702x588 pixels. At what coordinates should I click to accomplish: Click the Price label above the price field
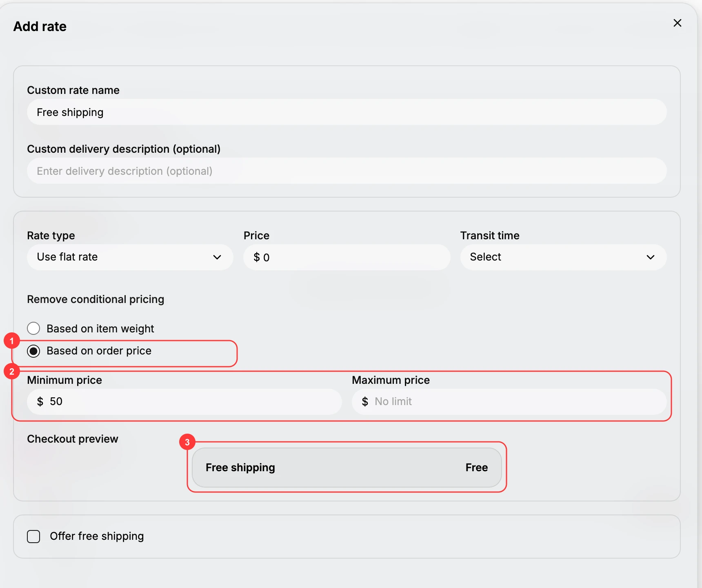[x=256, y=236]
